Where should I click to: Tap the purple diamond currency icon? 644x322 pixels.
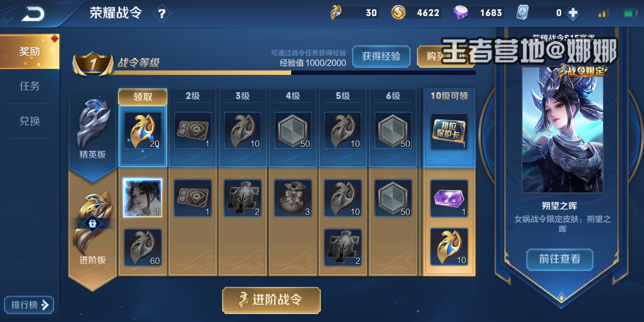tap(461, 13)
